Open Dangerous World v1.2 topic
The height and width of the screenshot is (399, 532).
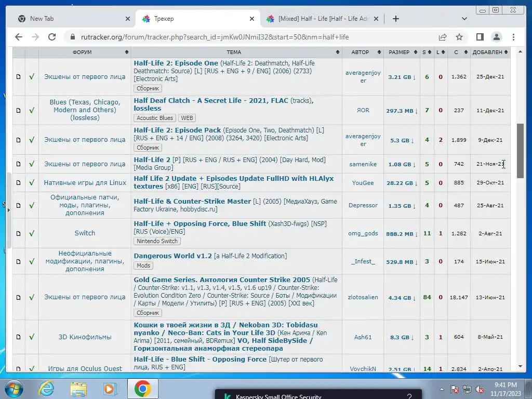click(172, 256)
